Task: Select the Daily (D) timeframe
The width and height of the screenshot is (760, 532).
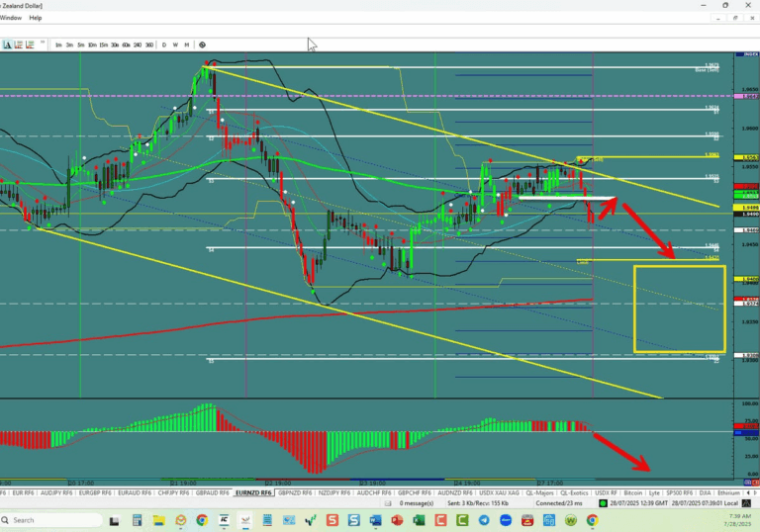Action: [x=164, y=44]
